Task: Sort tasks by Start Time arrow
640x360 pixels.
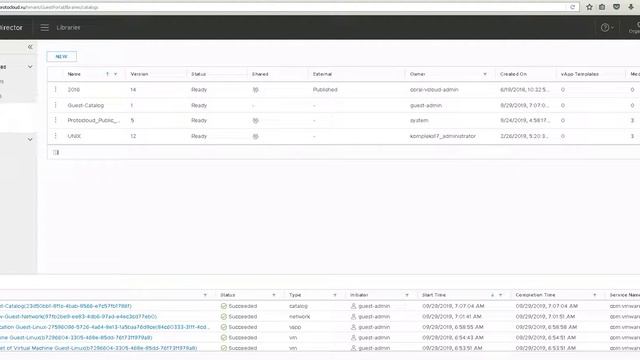Action: (x=492, y=295)
